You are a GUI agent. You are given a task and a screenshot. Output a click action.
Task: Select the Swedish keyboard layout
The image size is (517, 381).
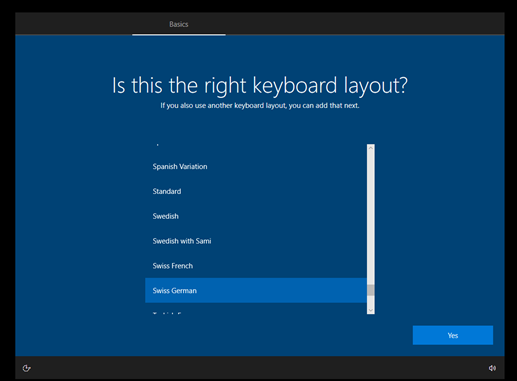point(256,216)
